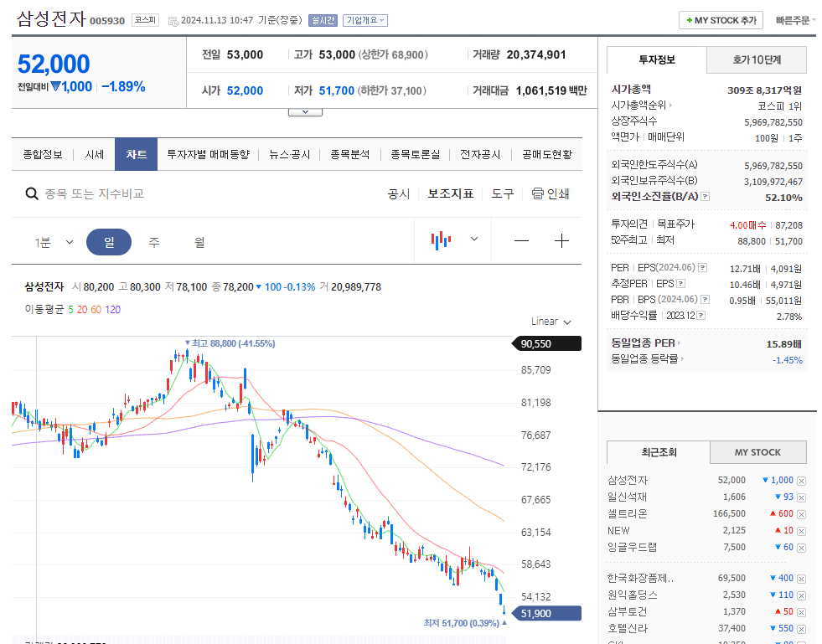Click help icon beside 배당수익률
The image size is (822, 644).
701,316
